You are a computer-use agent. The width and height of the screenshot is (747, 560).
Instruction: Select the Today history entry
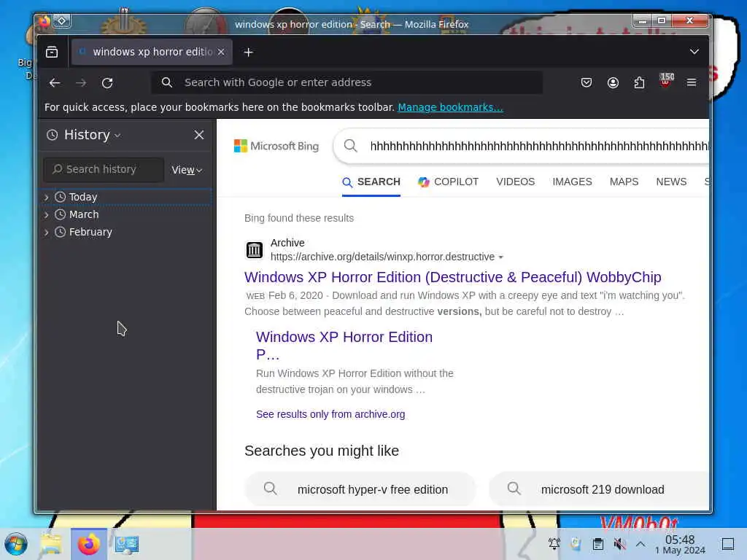point(126,197)
